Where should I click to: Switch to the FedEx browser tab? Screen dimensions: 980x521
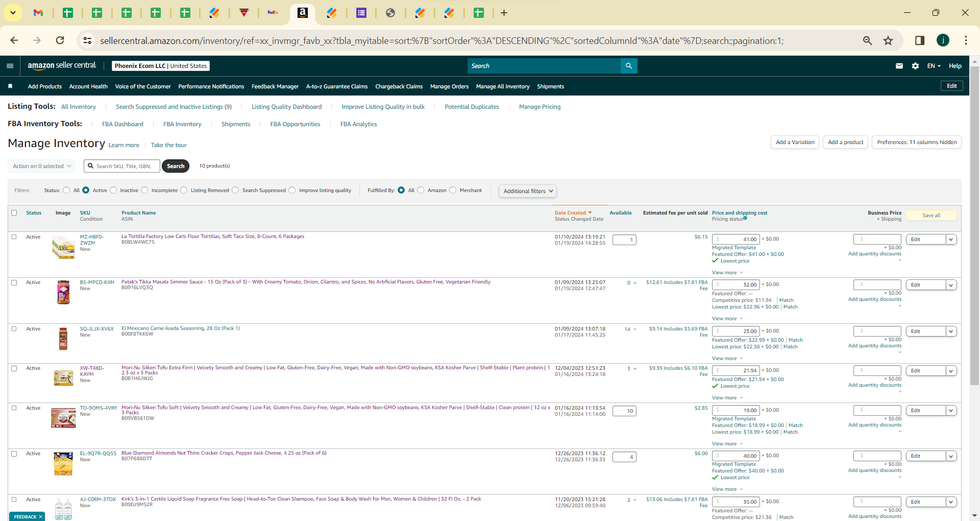click(273, 13)
